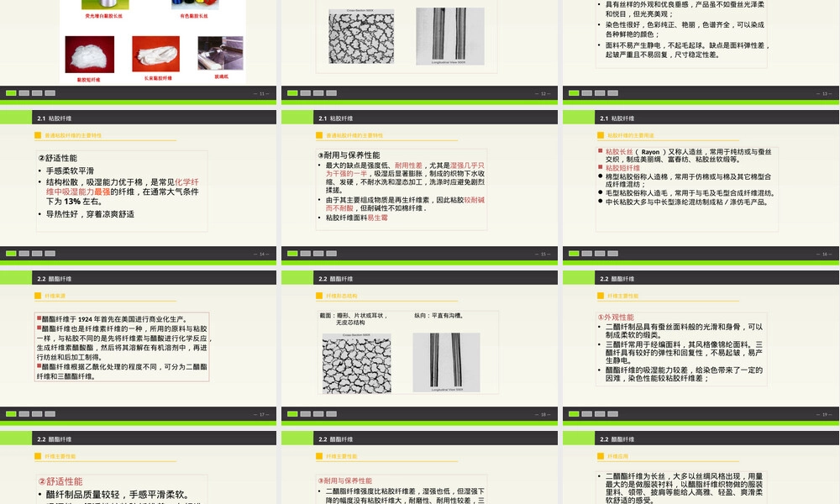840x504 pixels.
Task: Click the heading ②舒适性能 on slide 14
Action: tap(58, 158)
